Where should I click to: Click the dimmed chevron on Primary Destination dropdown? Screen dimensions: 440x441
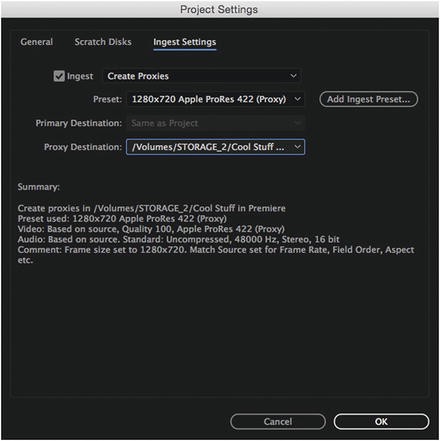(x=297, y=123)
